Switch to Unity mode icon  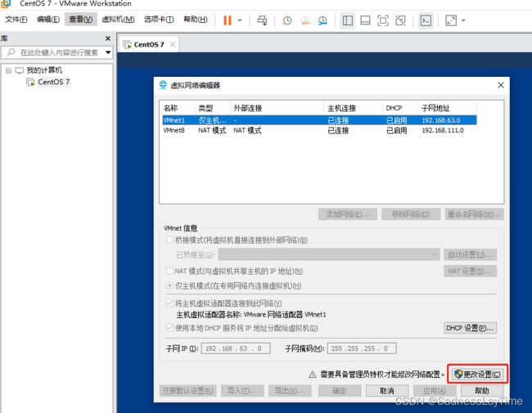[401, 20]
